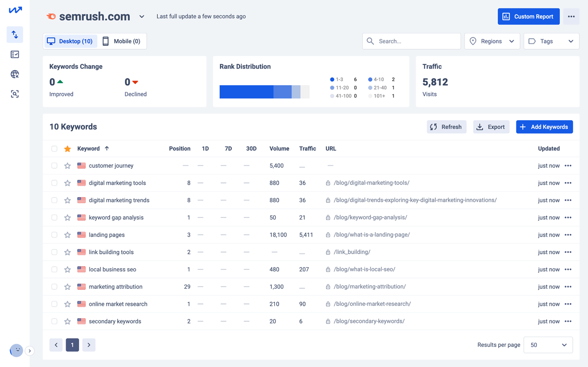Select the report checklist icon in sidebar
The height and width of the screenshot is (367, 588).
[15, 54]
